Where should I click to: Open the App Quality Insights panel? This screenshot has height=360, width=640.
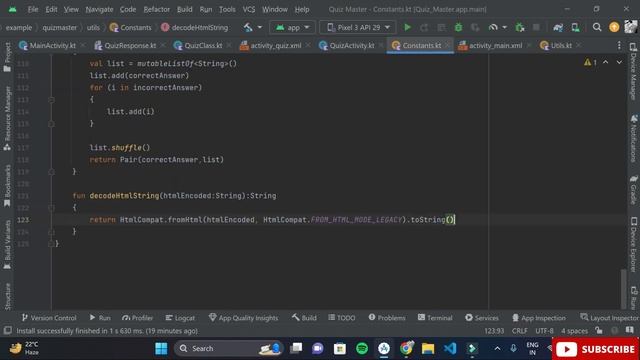(x=243, y=318)
